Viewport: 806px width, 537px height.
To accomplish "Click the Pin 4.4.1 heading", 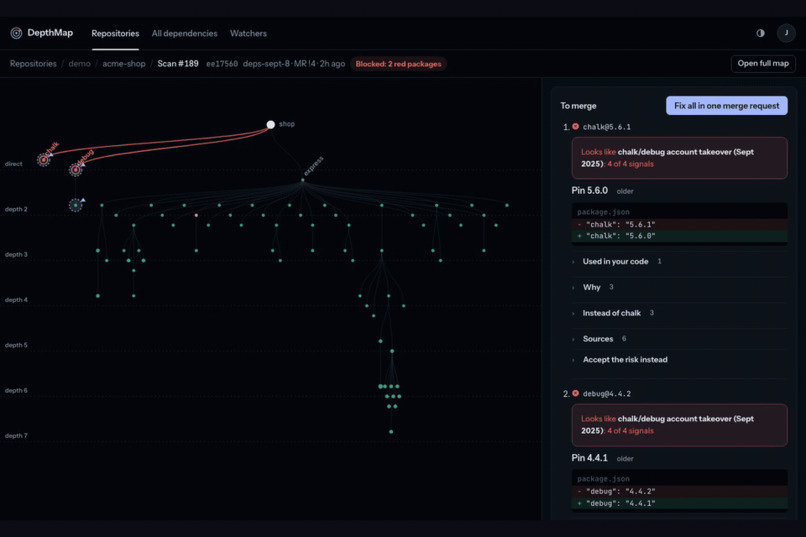I will [590, 458].
